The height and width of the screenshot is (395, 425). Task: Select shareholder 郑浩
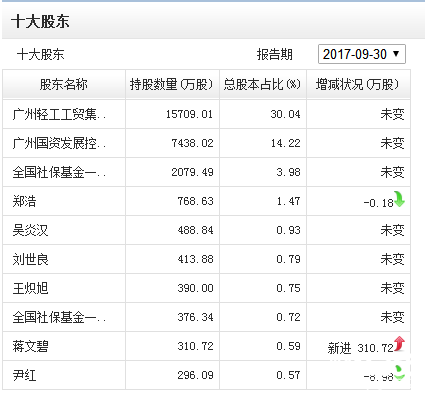[x=24, y=201]
